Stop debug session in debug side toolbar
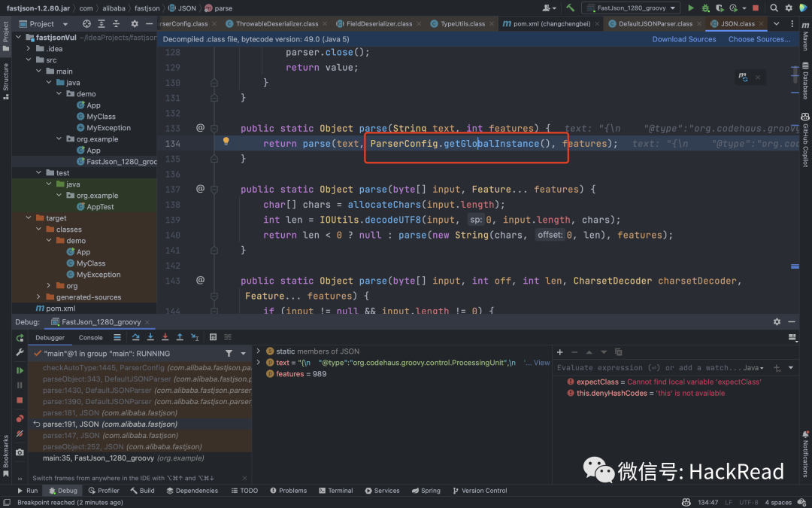This screenshot has width=812, height=508. [x=20, y=400]
